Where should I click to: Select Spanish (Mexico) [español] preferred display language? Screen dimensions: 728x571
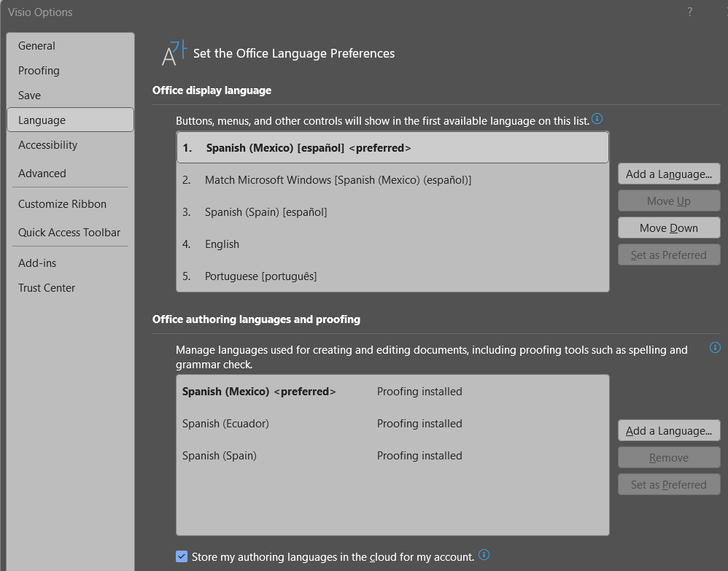point(392,147)
